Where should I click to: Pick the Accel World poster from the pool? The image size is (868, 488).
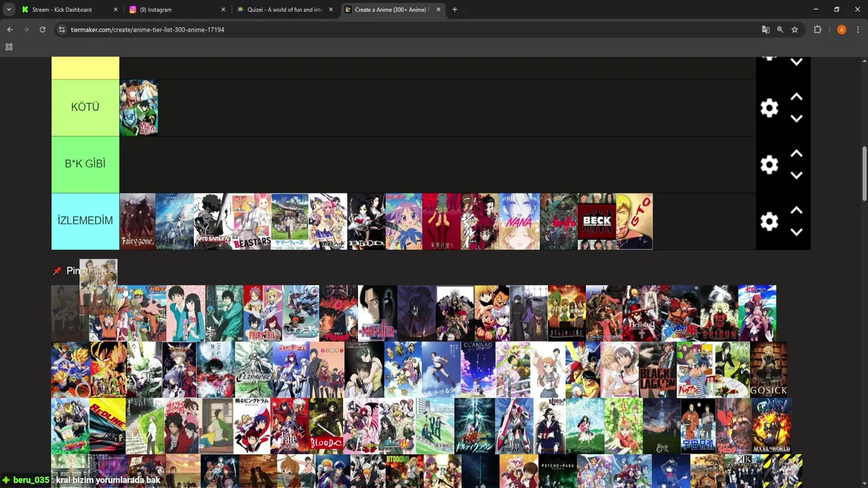pos(772,426)
